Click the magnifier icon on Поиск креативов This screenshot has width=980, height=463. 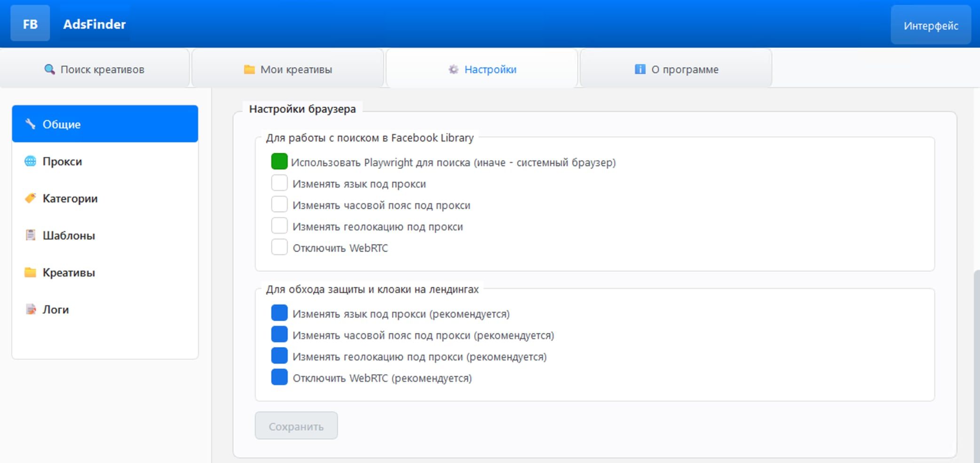(x=49, y=70)
